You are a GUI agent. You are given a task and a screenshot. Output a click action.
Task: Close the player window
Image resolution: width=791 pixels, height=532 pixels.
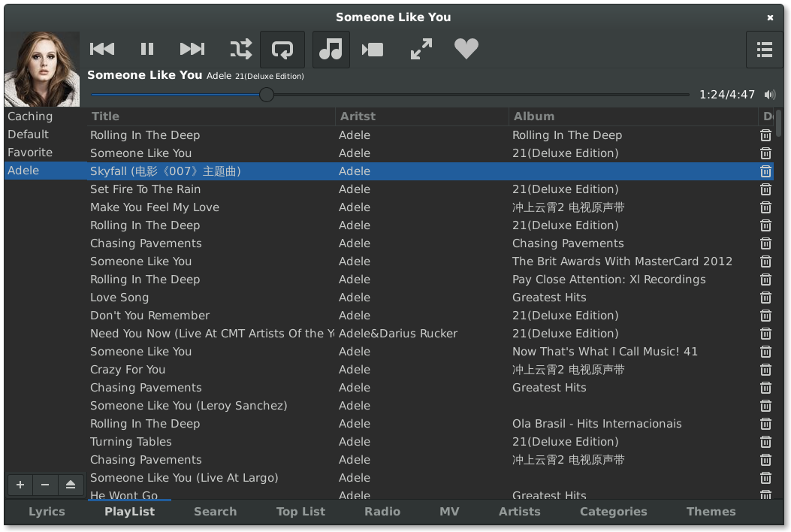770,18
